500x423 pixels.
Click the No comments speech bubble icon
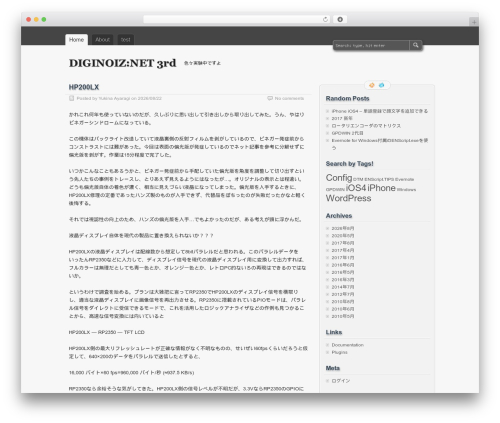pos(270,98)
